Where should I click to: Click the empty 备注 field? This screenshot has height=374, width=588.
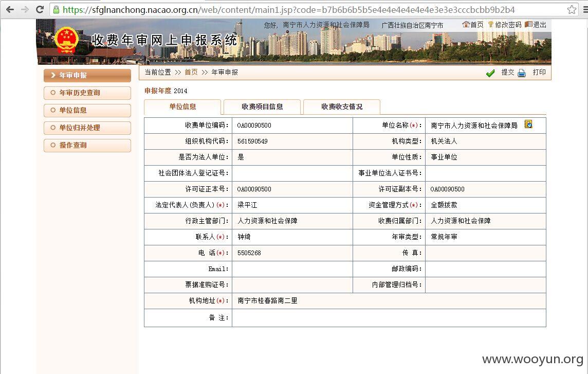tap(389, 318)
